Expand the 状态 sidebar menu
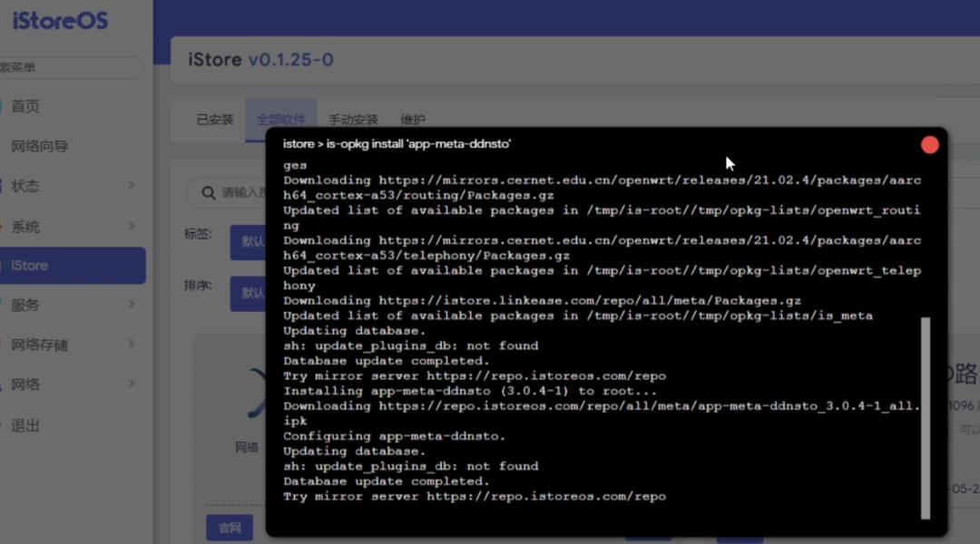 click(x=73, y=186)
